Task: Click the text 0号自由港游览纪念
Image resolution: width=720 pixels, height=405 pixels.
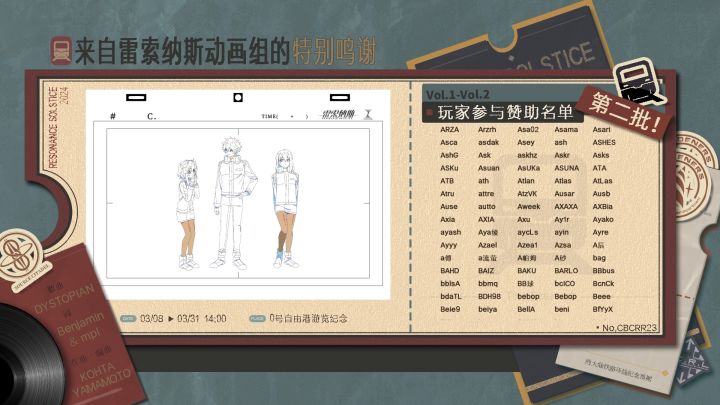Action: pos(308,318)
